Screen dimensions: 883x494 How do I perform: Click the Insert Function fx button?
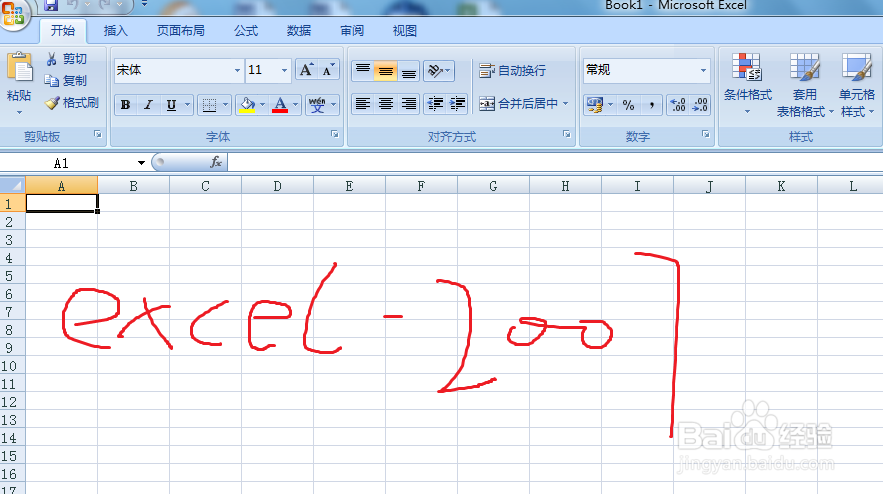[x=216, y=163]
